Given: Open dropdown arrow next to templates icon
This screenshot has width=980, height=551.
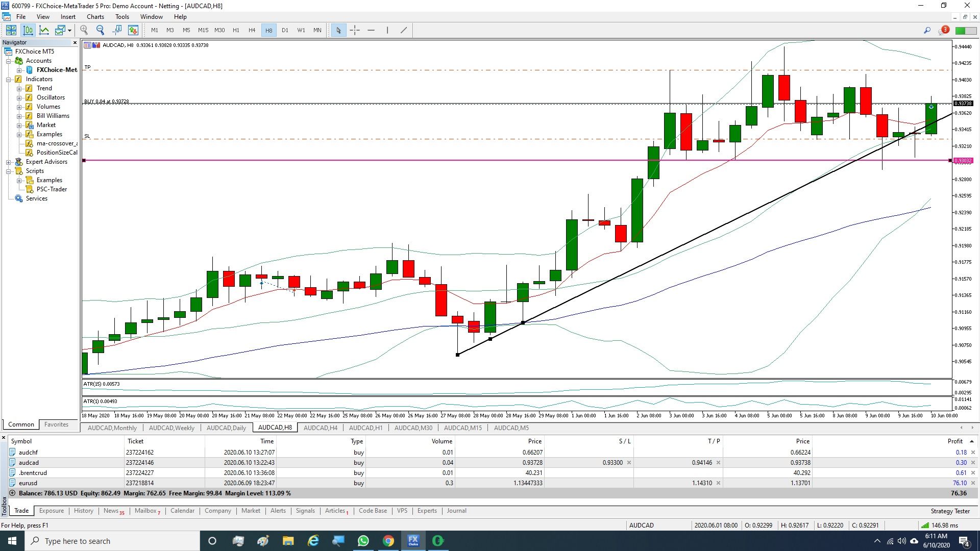Looking at the screenshot, I should [69, 30].
